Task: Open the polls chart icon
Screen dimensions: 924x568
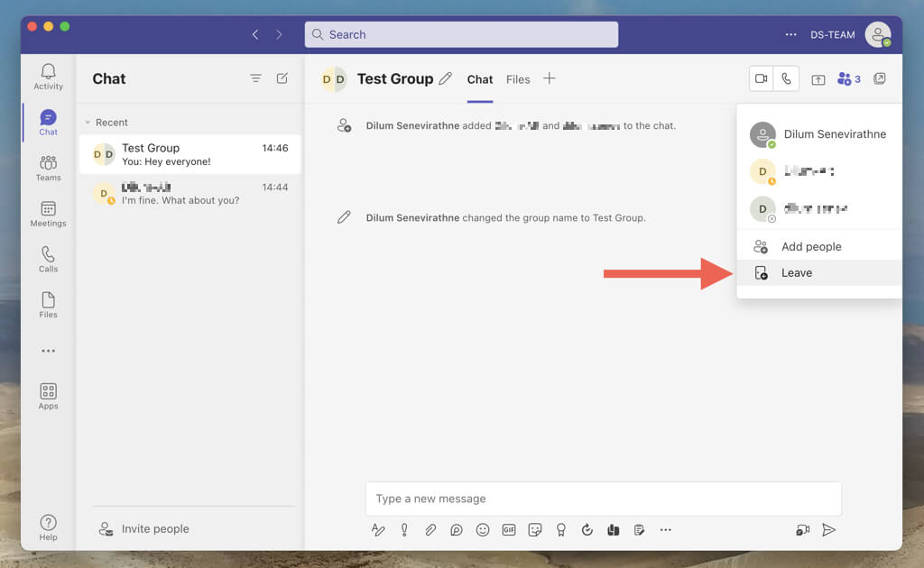Action: (x=614, y=530)
